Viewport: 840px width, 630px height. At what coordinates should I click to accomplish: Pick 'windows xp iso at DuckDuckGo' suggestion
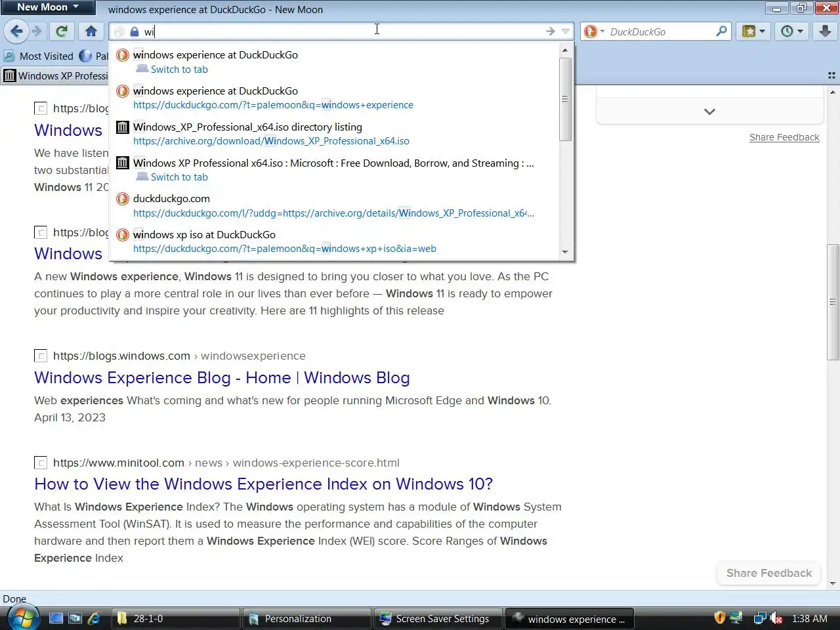335,241
